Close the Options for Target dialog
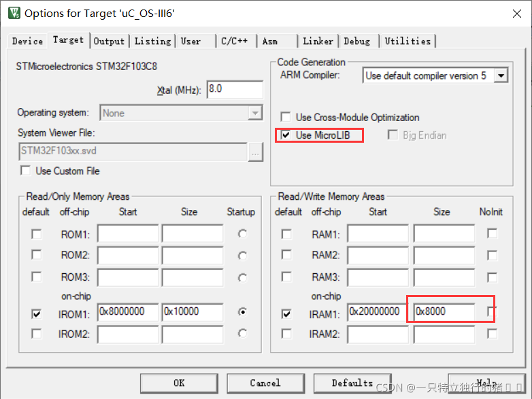Image resolution: width=532 pixels, height=399 pixels. tap(517, 14)
